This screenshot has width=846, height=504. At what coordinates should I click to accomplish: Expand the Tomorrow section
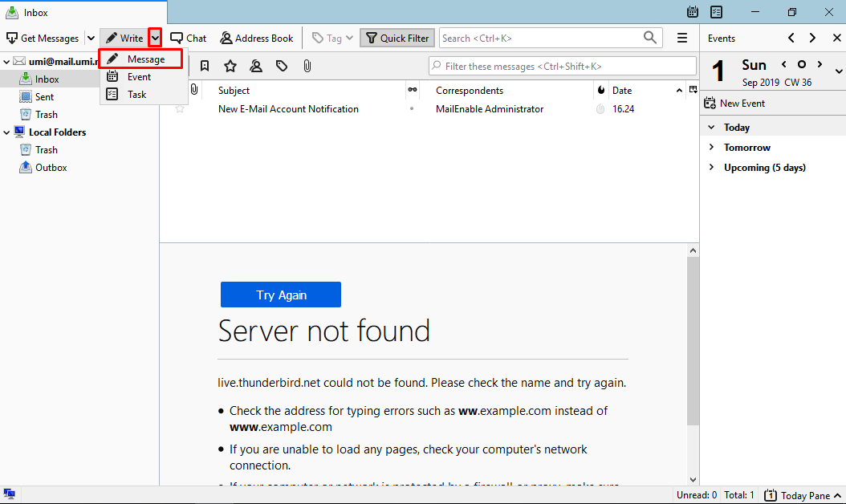tap(711, 148)
